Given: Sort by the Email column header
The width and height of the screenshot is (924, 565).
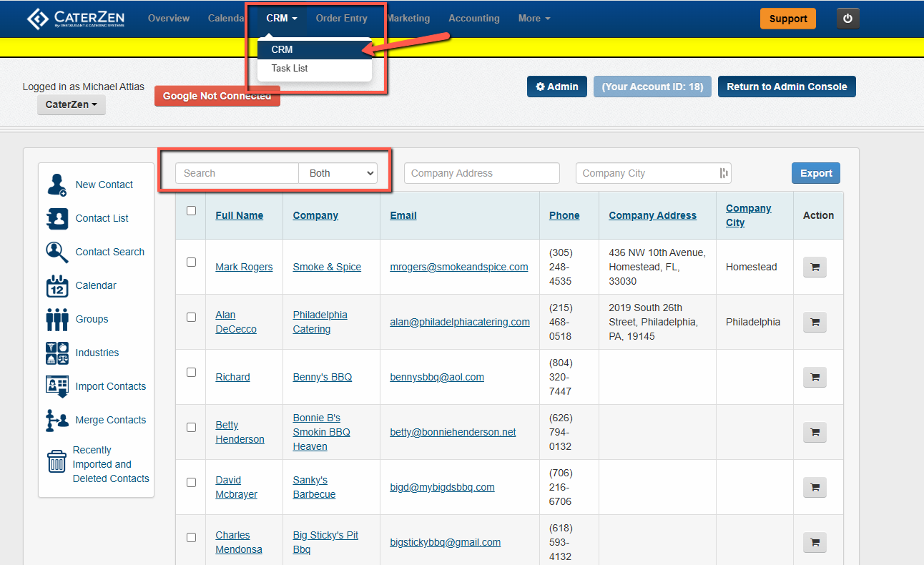Looking at the screenshot, I should coord(403,215).
